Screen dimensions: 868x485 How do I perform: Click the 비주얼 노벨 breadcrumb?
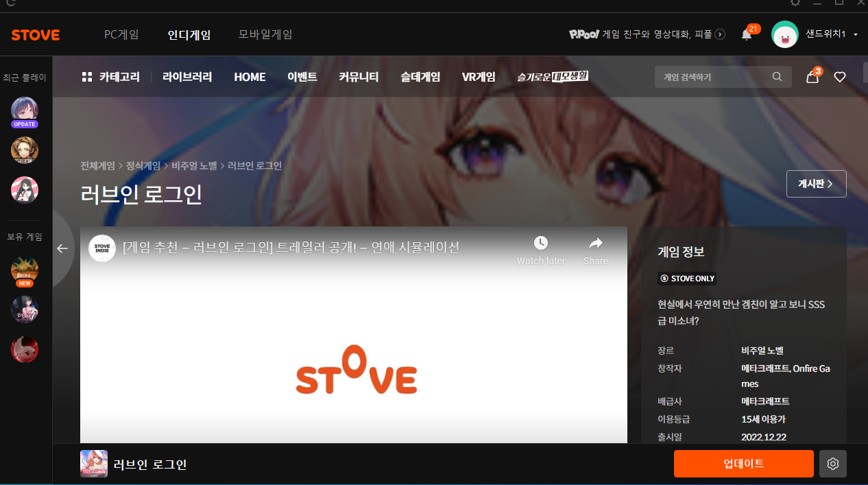tap(194, 165)
